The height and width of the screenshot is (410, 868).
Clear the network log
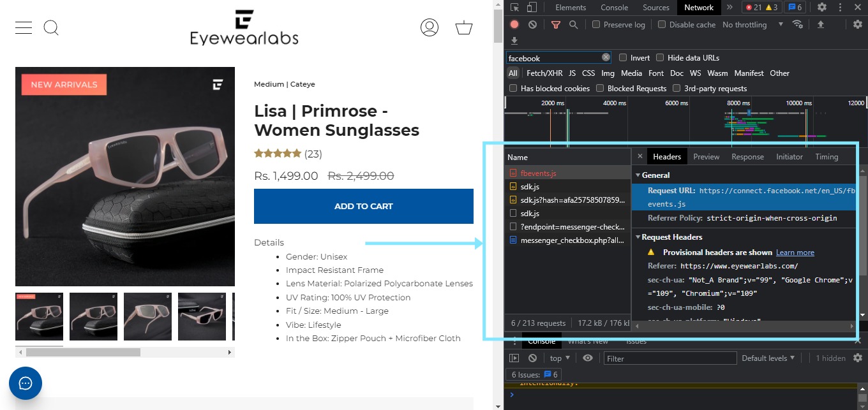(532, 24)
